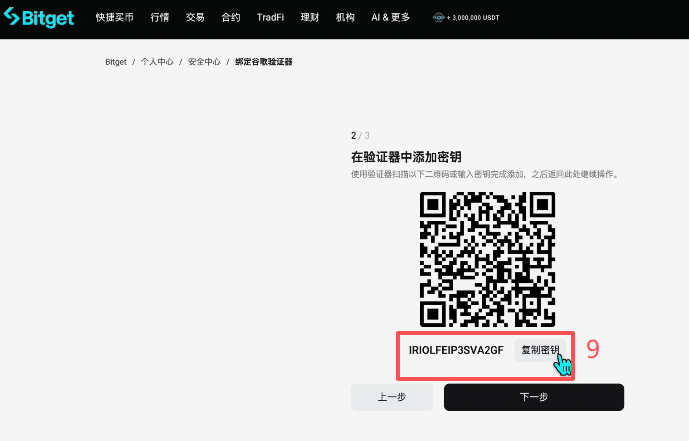Image resolution: width=689 pixels, height=441 pixels.
Task: Open the 合约 menu item
Action: point(231,18)
